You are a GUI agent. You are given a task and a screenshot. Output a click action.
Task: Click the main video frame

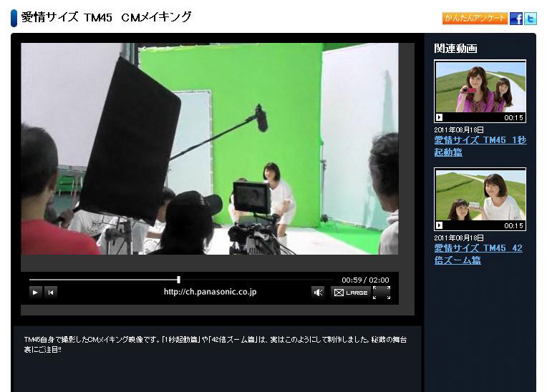point(210,149)
